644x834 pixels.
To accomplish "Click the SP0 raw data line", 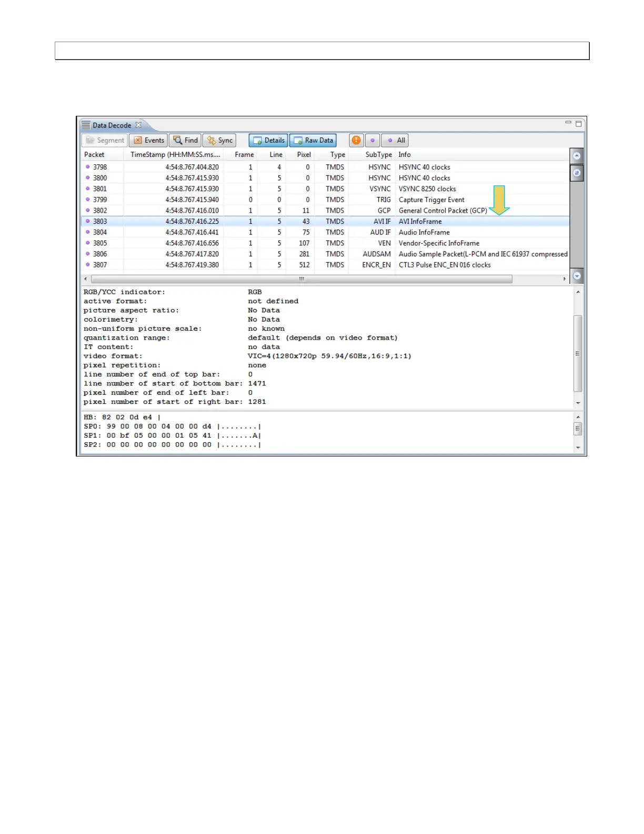I will tap(173, 427).
